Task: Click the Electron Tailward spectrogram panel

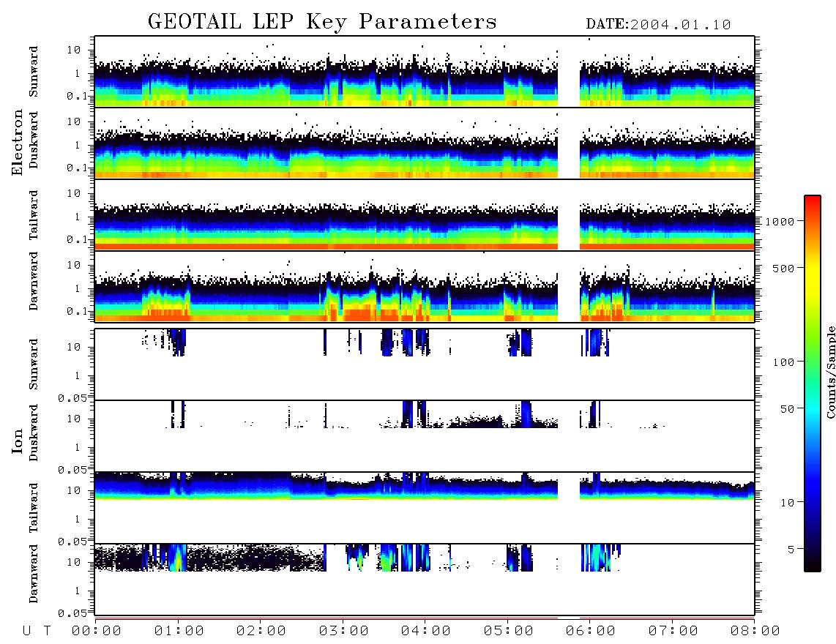Action: coord(425,215)
